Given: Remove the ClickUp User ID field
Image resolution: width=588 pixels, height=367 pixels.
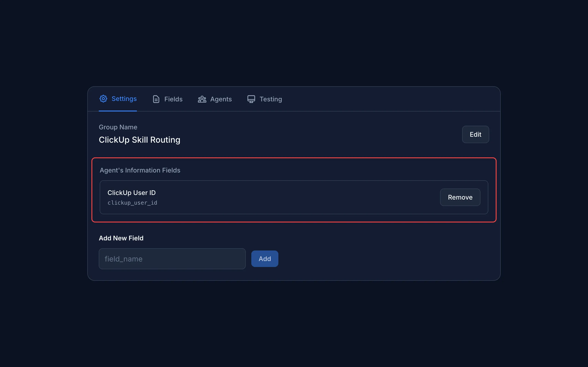Looking at the screenshot, I should click(x=460, y=197).
